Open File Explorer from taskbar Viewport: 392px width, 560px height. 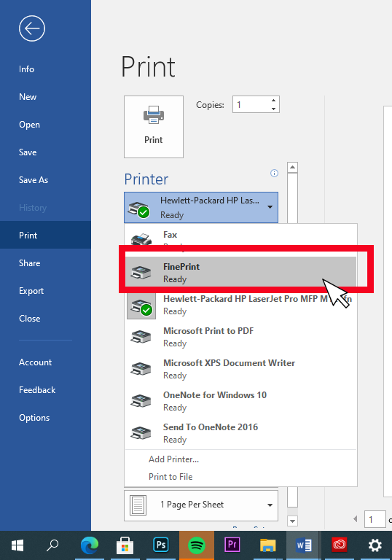[267, 545]
